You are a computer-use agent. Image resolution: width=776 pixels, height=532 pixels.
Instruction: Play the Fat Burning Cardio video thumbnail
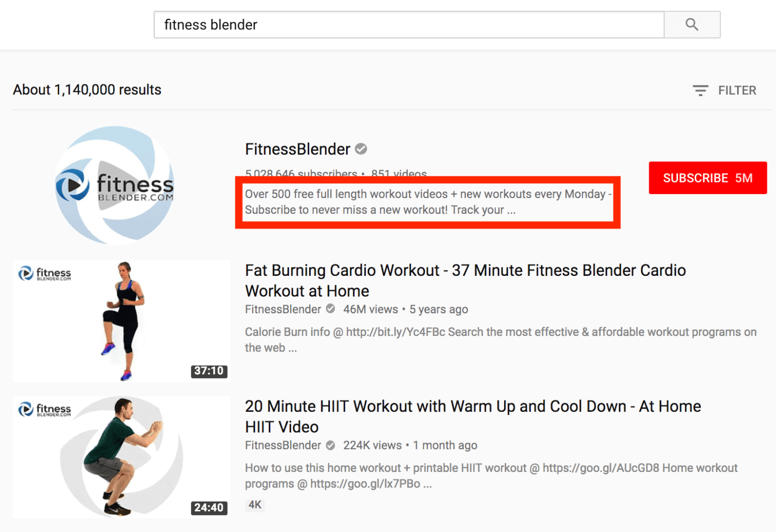(121, 321)
